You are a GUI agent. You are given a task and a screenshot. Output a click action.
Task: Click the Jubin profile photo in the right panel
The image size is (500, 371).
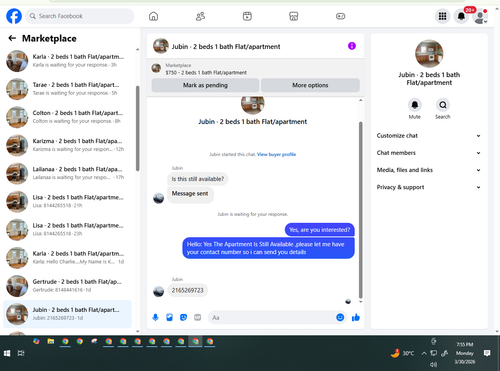coord(429,54)
